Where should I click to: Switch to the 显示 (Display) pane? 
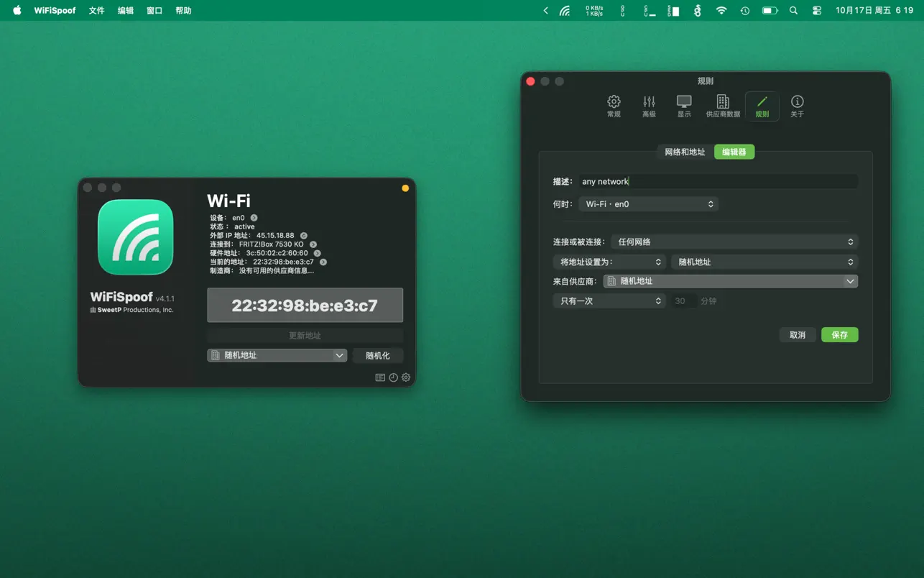[684, 106]
